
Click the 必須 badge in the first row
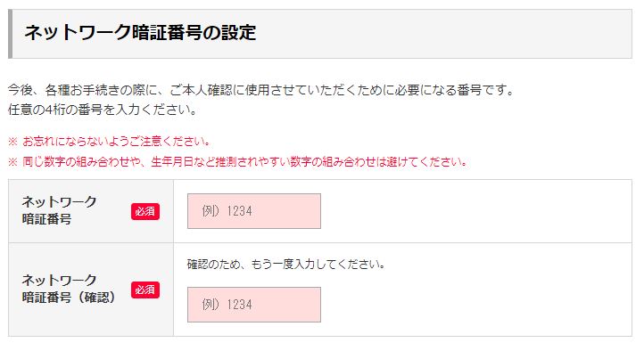coord(145,212)
